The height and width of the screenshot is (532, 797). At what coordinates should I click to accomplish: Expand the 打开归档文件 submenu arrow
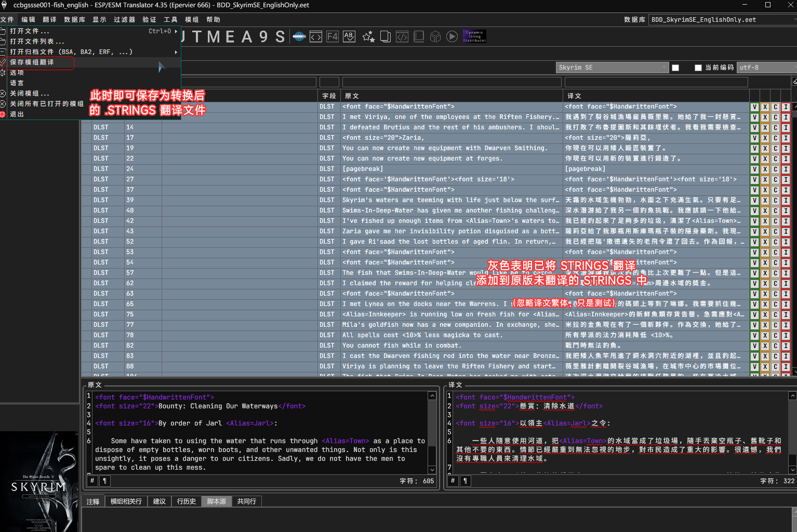(x=176, y=52)
